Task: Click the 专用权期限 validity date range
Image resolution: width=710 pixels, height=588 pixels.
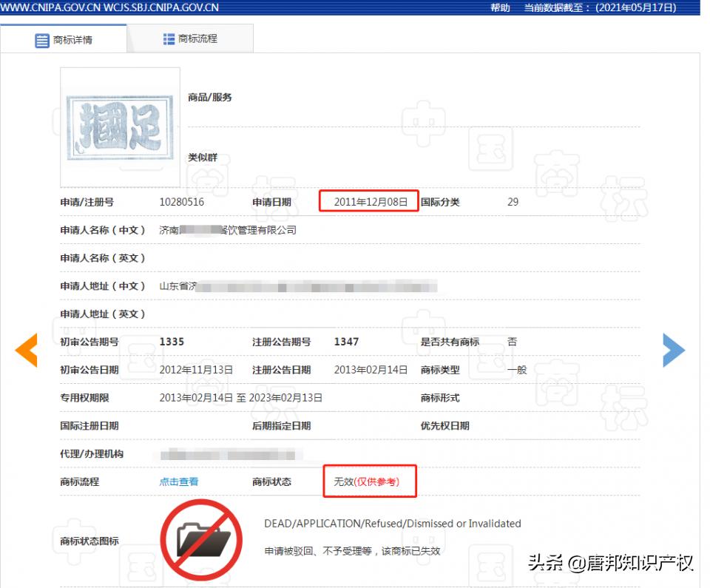Action: pos(244,397)
